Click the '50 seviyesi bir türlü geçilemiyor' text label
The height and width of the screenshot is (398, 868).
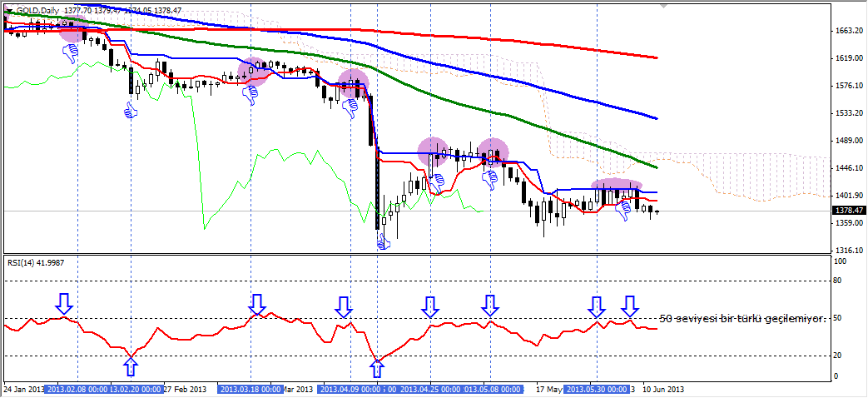click(742, 318)
